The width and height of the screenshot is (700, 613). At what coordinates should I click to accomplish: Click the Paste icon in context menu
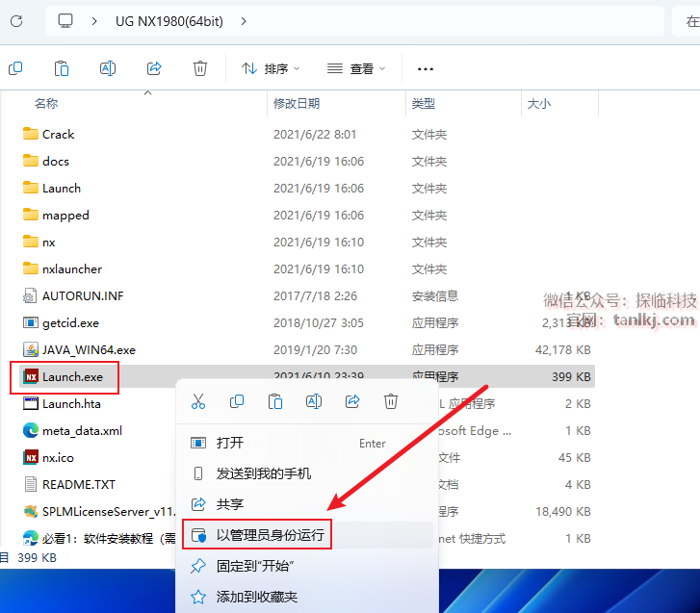pos(275,401)
